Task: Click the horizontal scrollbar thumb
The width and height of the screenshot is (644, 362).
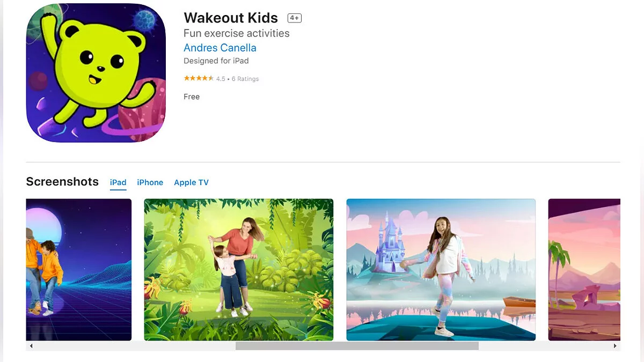Action: pos(357,346)
